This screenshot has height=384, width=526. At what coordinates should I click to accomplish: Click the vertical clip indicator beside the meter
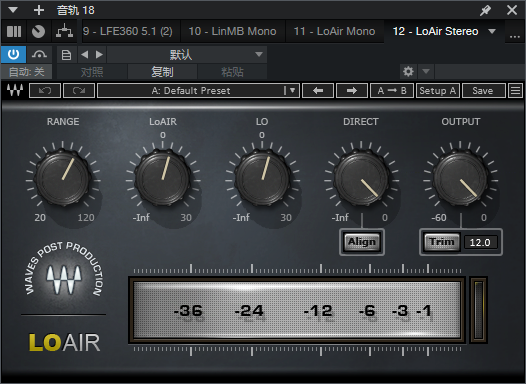click(478, 310)
